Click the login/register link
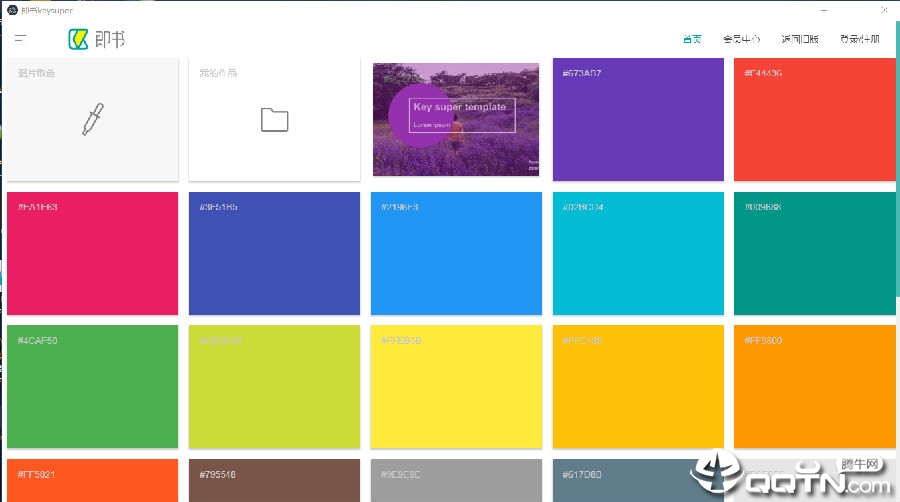This screenshot has height=502, width=900. tap(860, 40)
